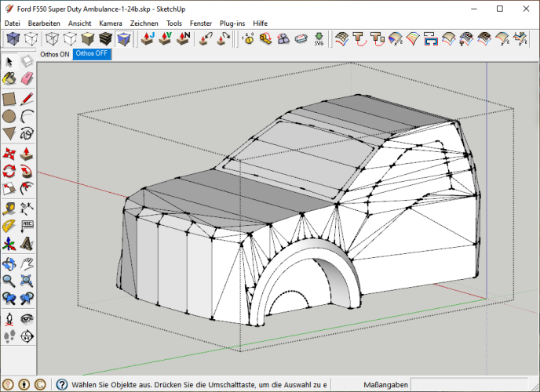Activate the Look Around eye tool

tap(27, 319)
